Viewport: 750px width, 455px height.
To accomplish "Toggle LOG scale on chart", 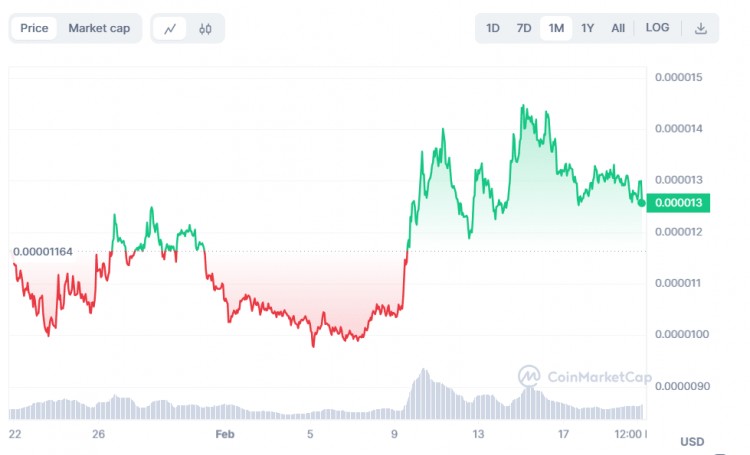I will 657,28.
